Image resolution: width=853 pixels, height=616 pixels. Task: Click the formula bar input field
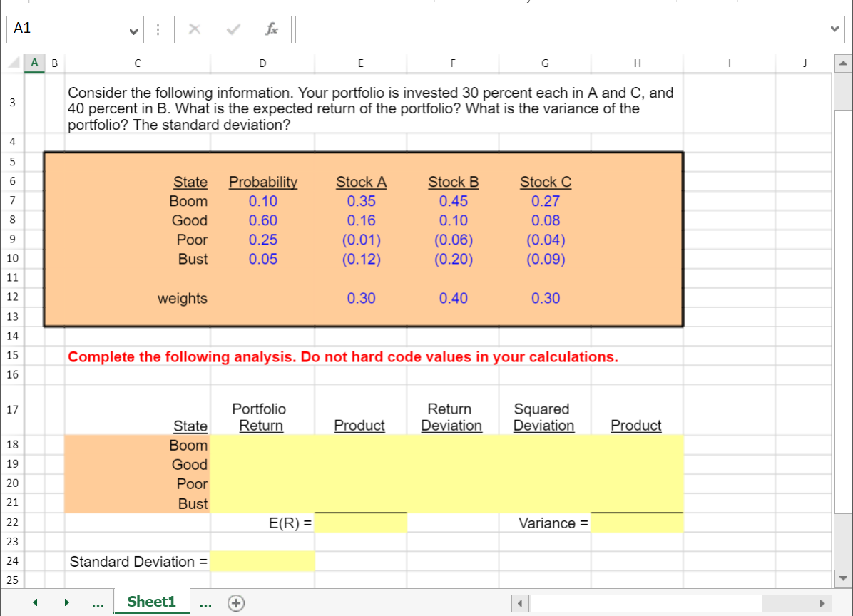coord(499,29)
